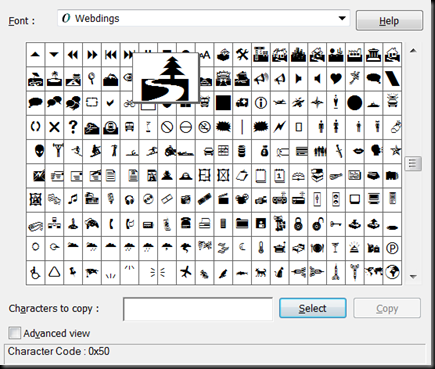Select the bus front glyph

coord(129,127)
